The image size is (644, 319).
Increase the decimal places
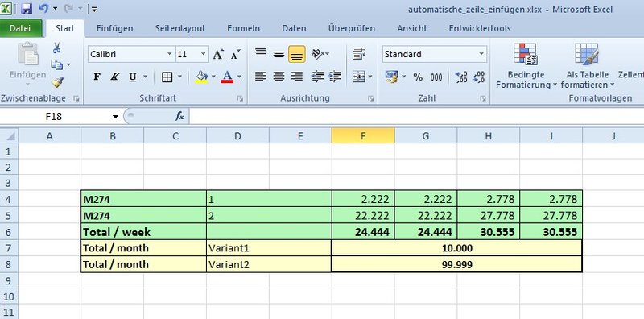point(461,77)
